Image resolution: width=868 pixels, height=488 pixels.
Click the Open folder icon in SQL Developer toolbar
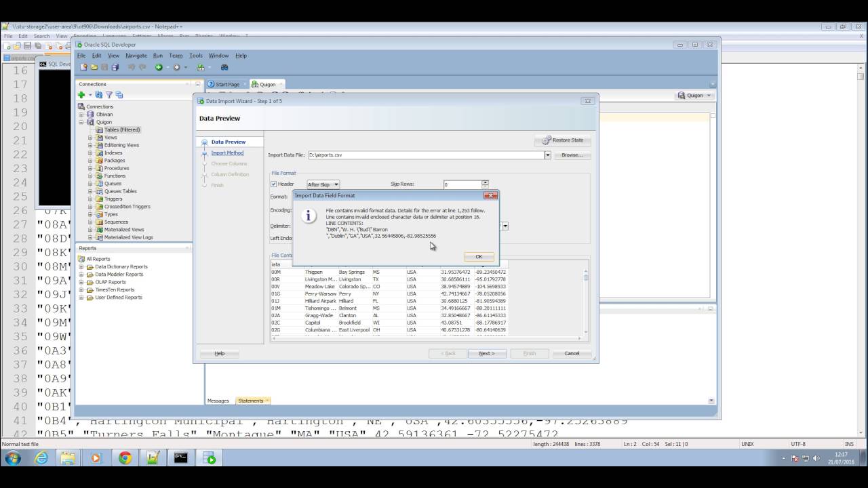pyautogui.click(x=94, y=67)
